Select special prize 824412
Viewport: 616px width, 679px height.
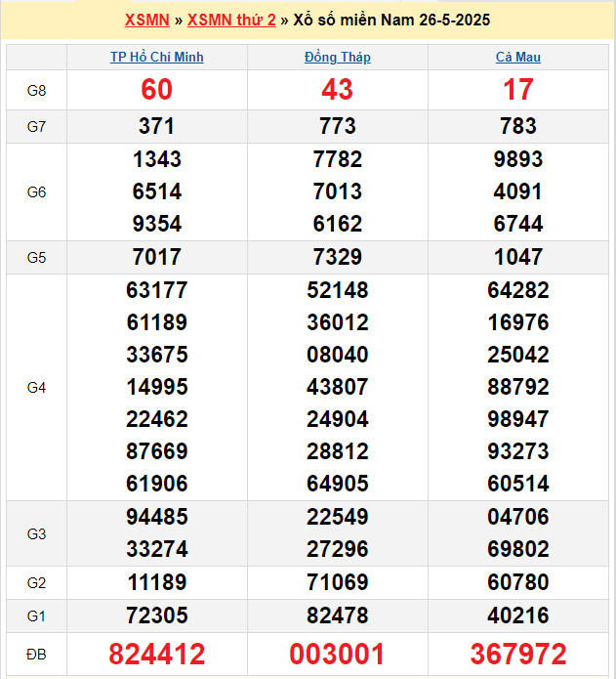157,654
